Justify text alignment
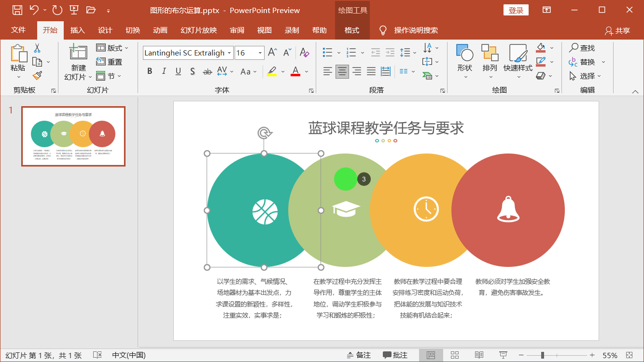Image resolution: width=644 pixels, height=362 pixels. click(371, 71)
